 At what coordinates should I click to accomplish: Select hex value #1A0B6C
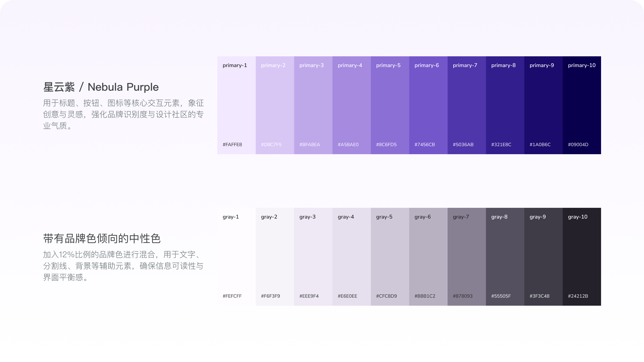point(540,144)
